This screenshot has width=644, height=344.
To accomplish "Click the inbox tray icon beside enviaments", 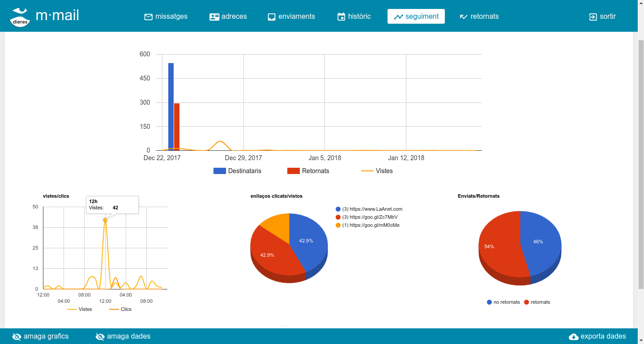I will click(x=272, y=17).
